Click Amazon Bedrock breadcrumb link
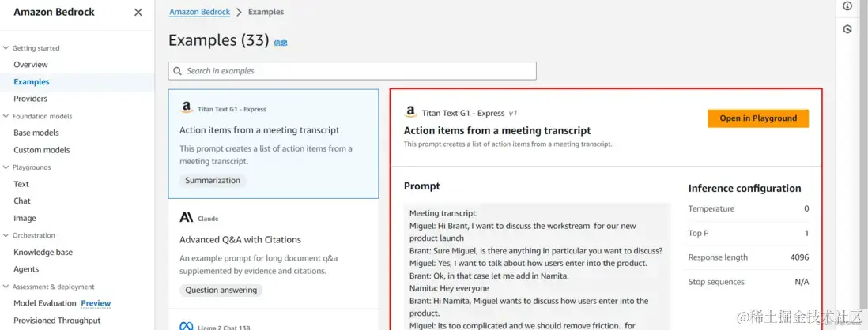The height and width of the screenshot is (330, 868). 199,12
